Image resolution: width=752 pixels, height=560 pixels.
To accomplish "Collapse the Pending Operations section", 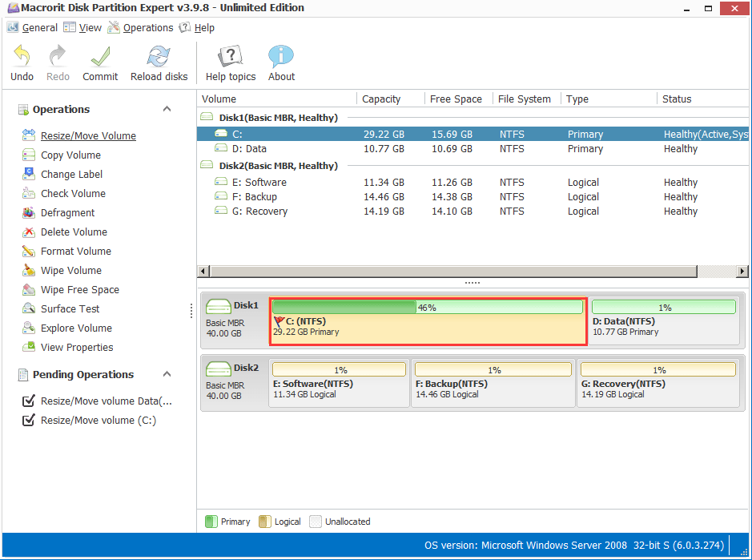I will click(167, 374).
